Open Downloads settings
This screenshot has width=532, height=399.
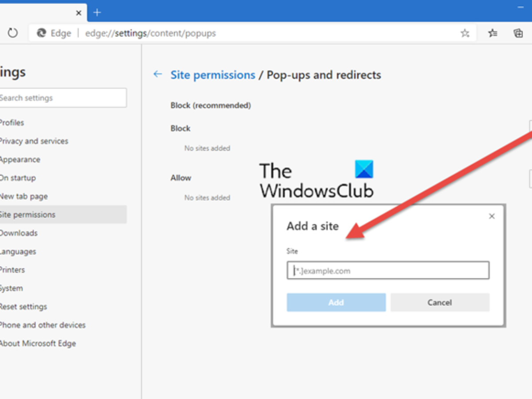pos(19,233)
